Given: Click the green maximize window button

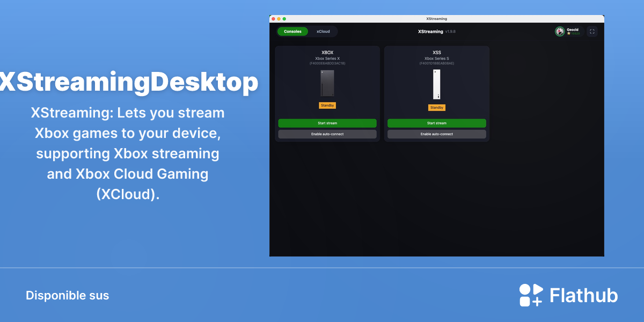Looking at the screenshot, I should pos(284,19).
